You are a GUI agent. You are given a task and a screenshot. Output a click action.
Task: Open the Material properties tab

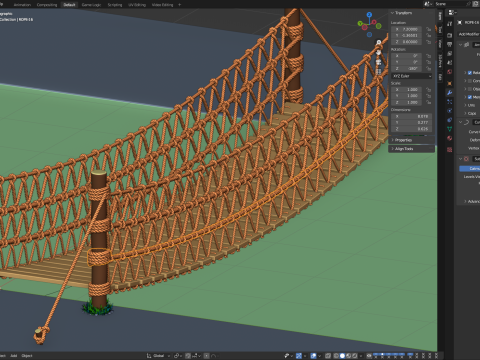pyautogui.click(x=450, y=138)
